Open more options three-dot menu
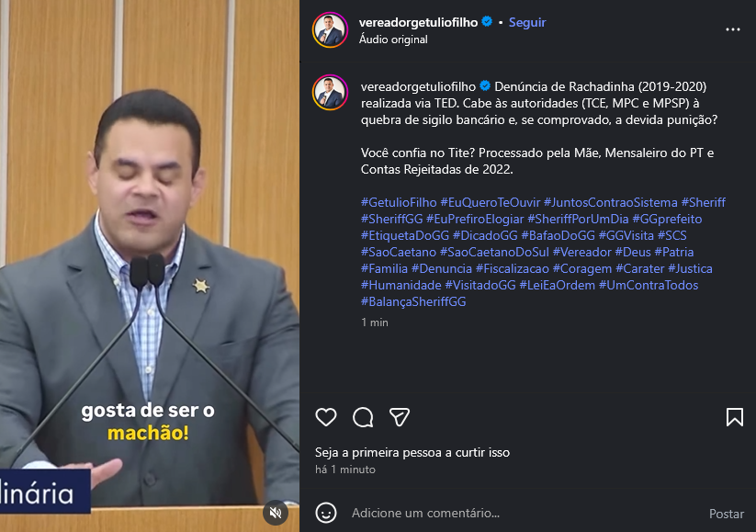This screenshot has height=532, width=756. tap(733, 30)
